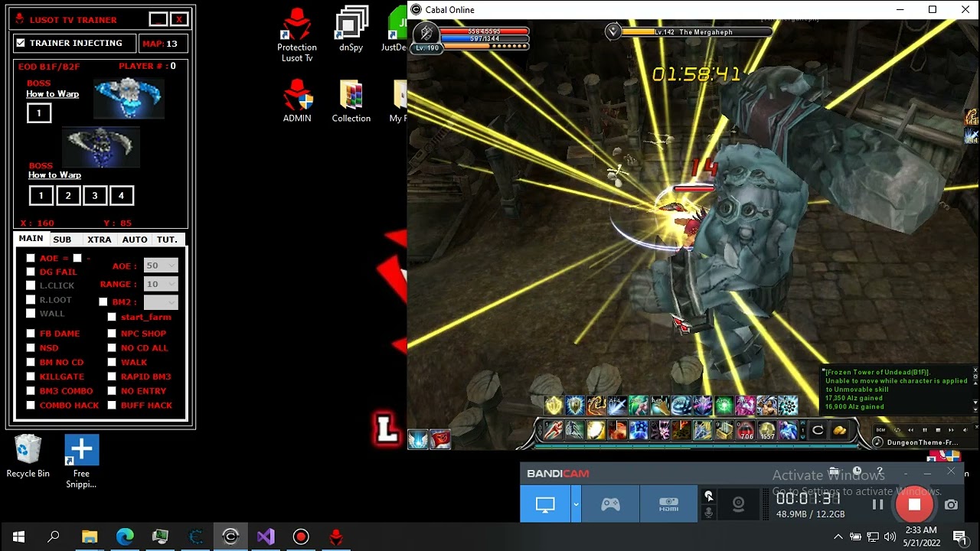Activate the wing buff icon at bottom-left of game

point(418,439)
